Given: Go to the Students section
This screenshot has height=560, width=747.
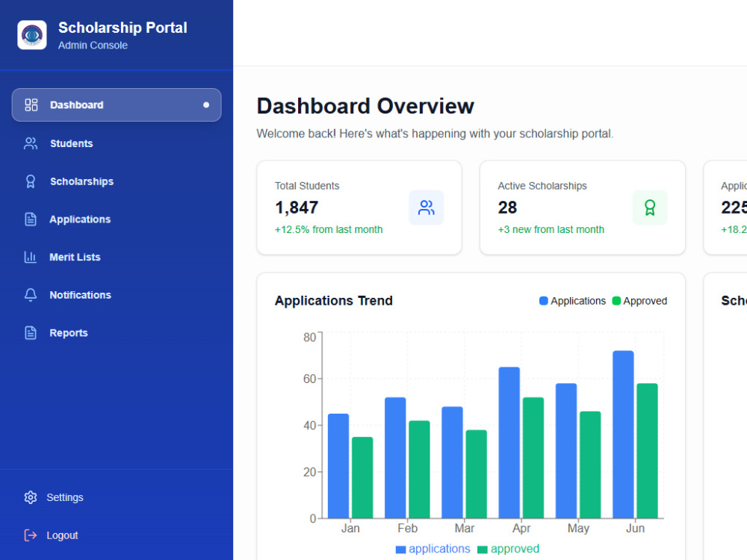Looking at the screenshot, I should pyautogui.click(x=117, y=143).
